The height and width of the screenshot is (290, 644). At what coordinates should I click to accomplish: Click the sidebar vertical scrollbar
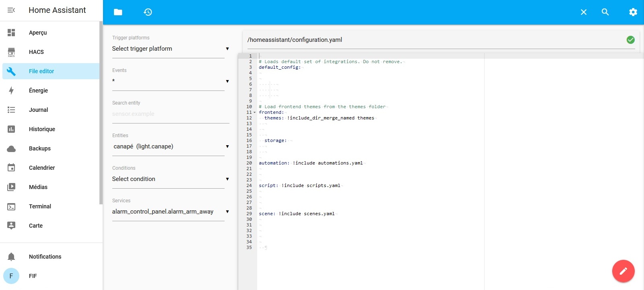coord(101,113)
